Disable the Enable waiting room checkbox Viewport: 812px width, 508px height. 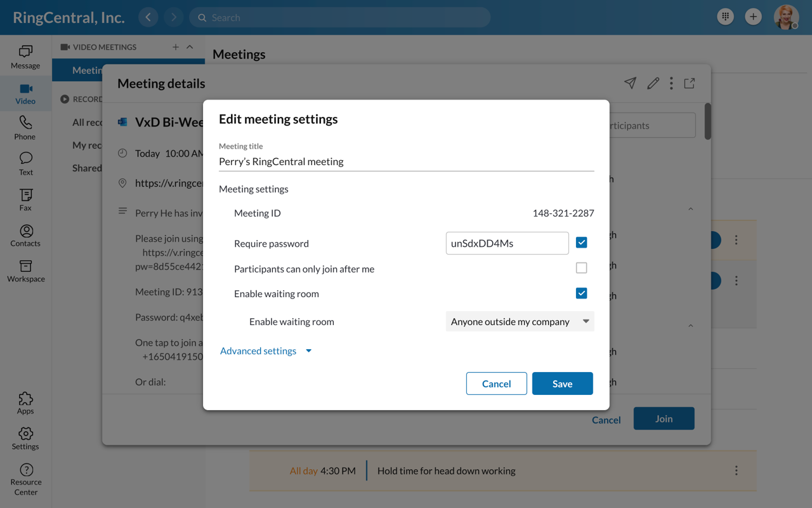(581, 293)
